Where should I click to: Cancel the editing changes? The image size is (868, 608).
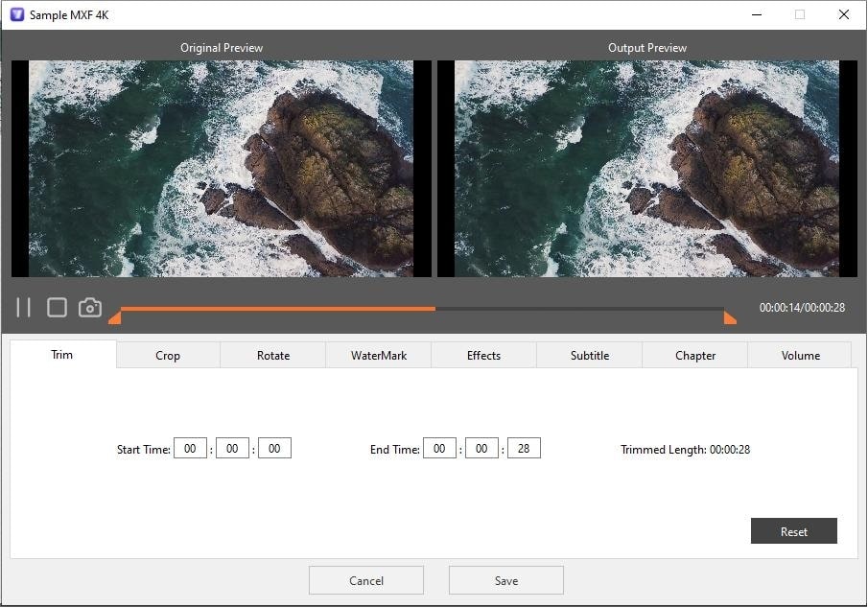(365, 579)
